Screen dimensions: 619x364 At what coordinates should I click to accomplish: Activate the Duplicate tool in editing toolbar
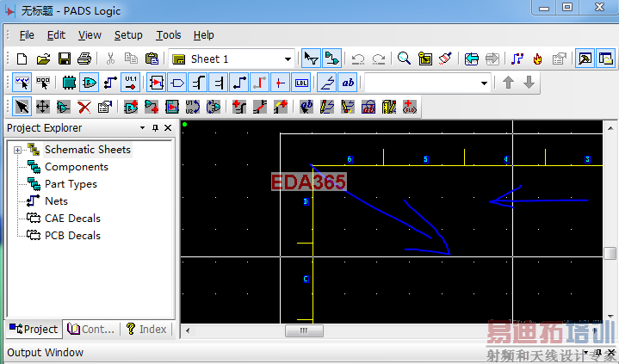click(63, 107)
